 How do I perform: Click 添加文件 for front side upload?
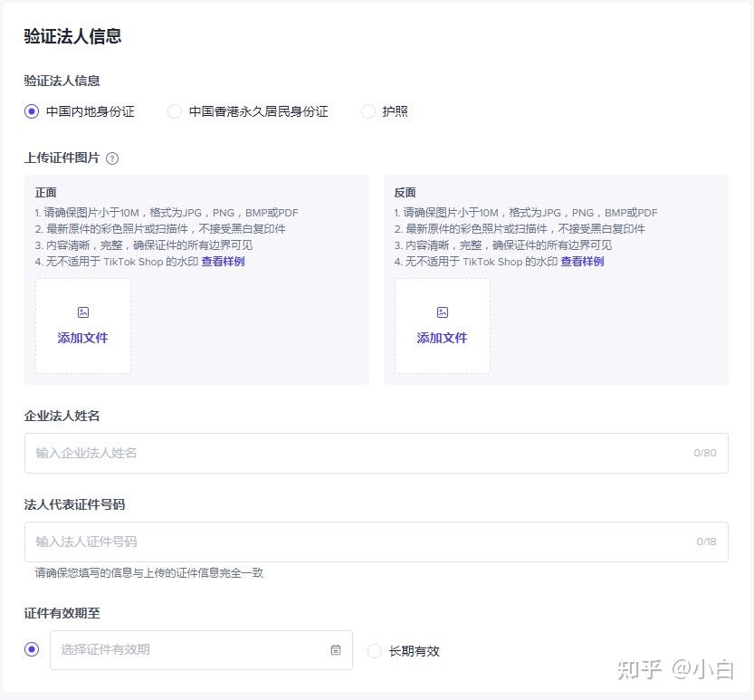(82, 338)
